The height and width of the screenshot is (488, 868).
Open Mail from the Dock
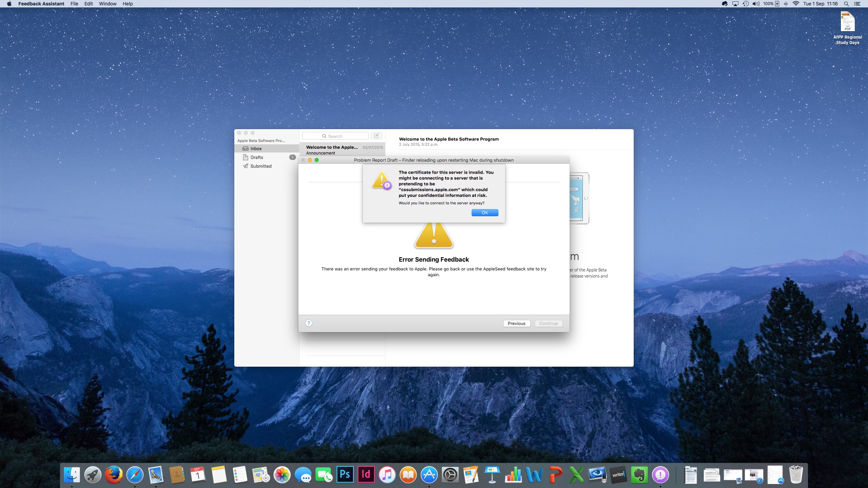coord(156,474)
